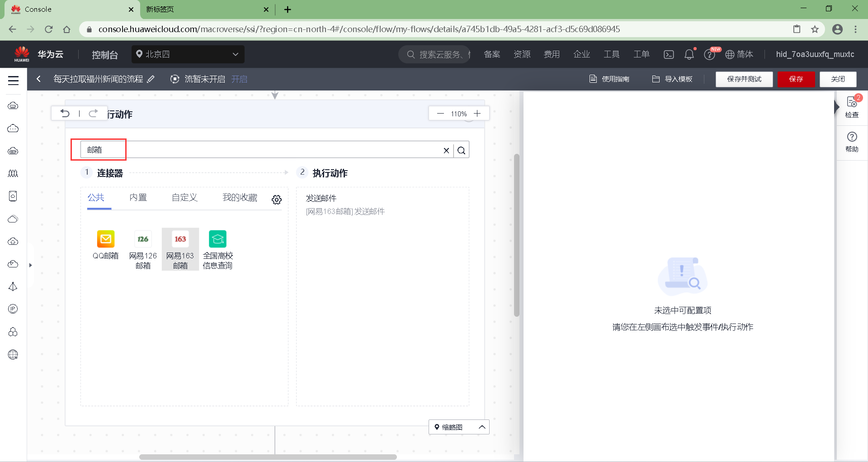This screenshot has height=462, width=868.
Task: Go to the browser home page
Action: (x=67, y=29)
